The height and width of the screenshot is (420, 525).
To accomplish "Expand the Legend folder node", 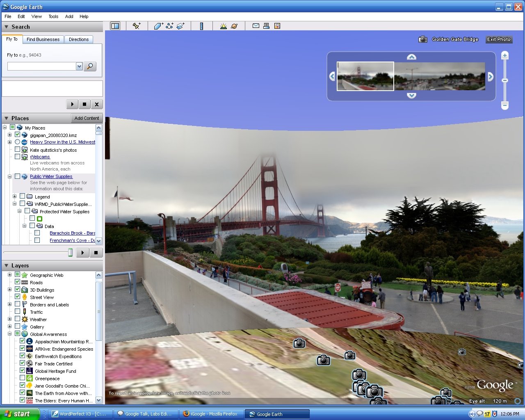I will [x=15, y=196].
